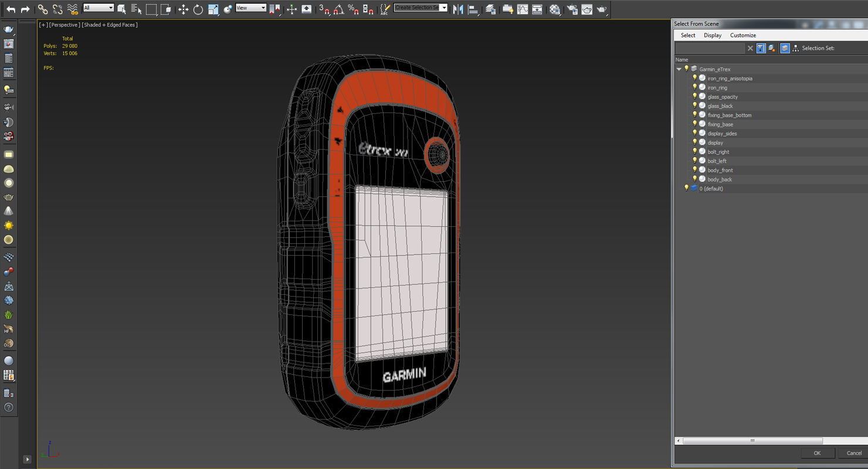
Task: Open the Shaded + Edged Faces menu
Action: [110, 25]
